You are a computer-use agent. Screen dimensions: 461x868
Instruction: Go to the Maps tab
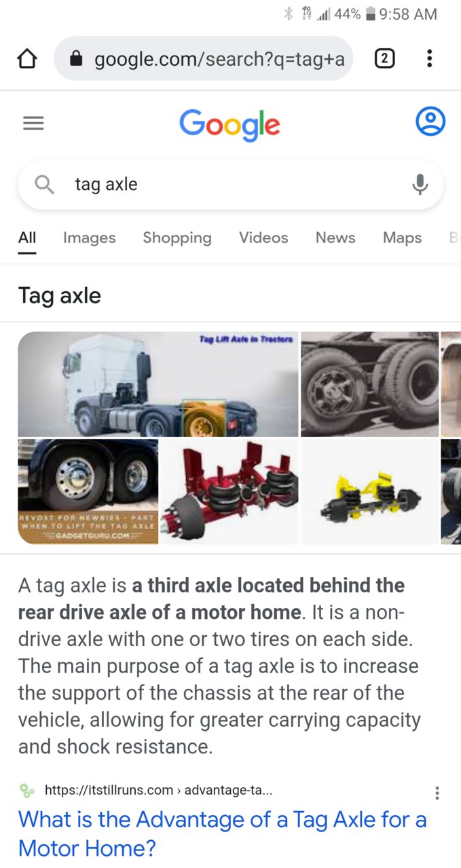402,238
